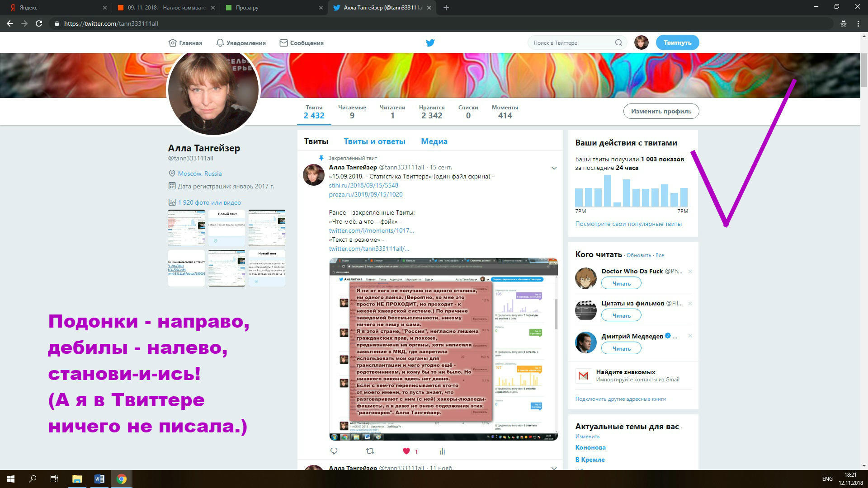Click the Twitter bird logo

coord(430,43)
